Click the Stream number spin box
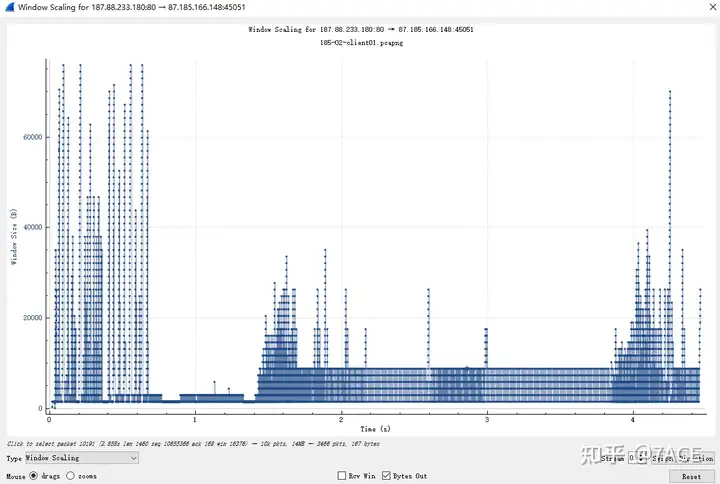Screen dimensions: 720x484 point(637,458)
